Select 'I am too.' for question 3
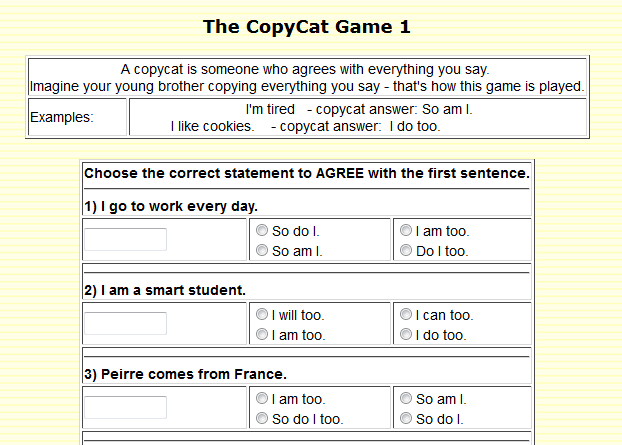622x445 pixels. 262,398
